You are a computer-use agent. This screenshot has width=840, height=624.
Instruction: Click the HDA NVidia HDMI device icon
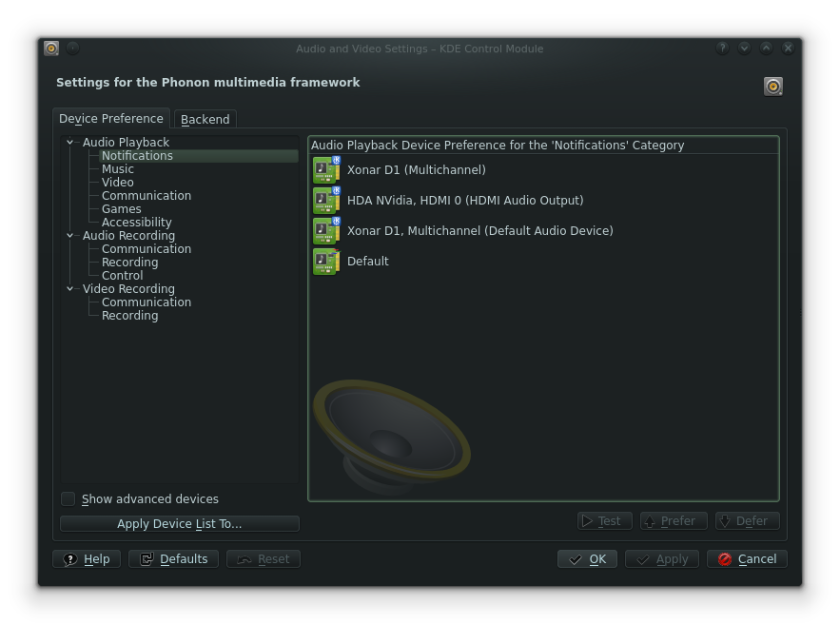pos(326,201)
